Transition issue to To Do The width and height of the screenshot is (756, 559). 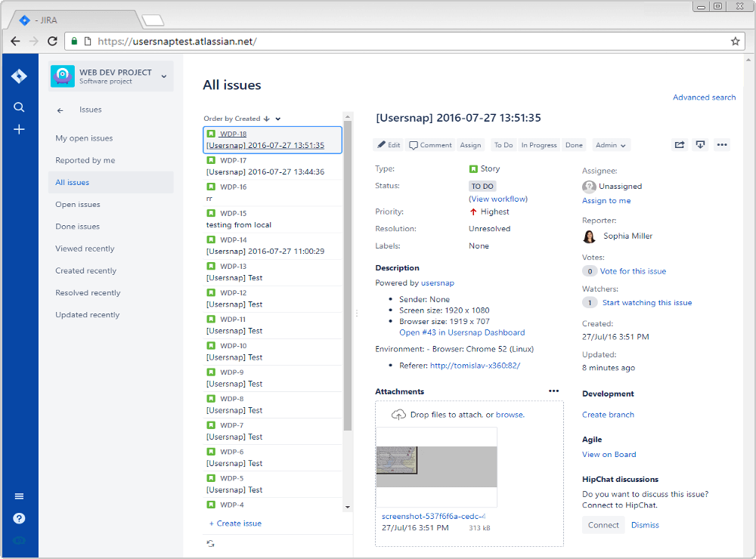pyautogui.click(x=503, y=145)
